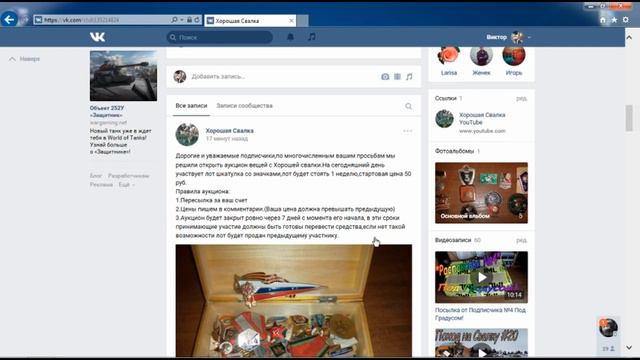Open Хорошая Свалка post author link
The width and height of the screenshot is (640, 360).
[229, 131]
